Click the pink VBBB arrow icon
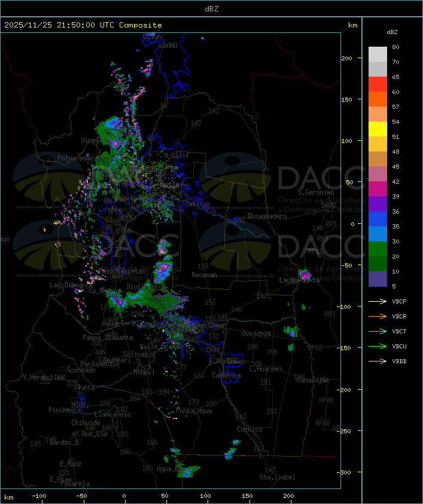423x504 pixels. (x=378, y=362)
